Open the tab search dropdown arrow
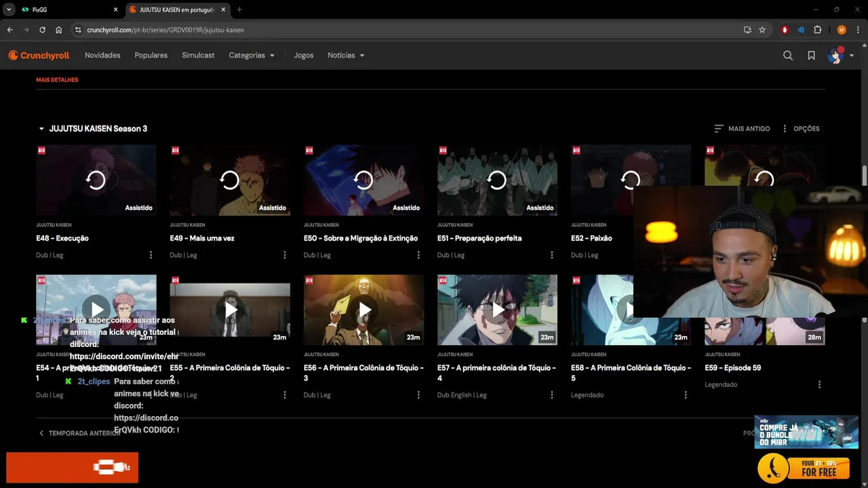868x488 pixels. click(9, 10)
